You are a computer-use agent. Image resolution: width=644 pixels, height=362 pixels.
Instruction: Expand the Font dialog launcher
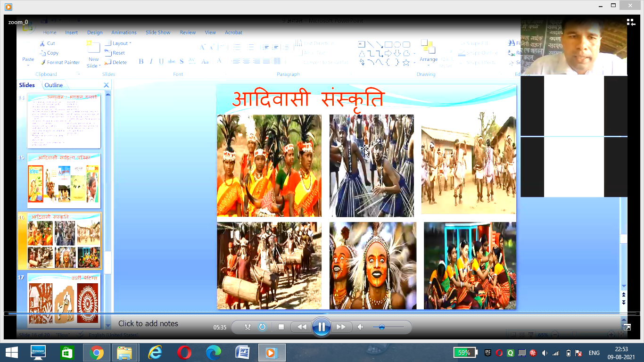pyautogui.click(x=225, y=74)
